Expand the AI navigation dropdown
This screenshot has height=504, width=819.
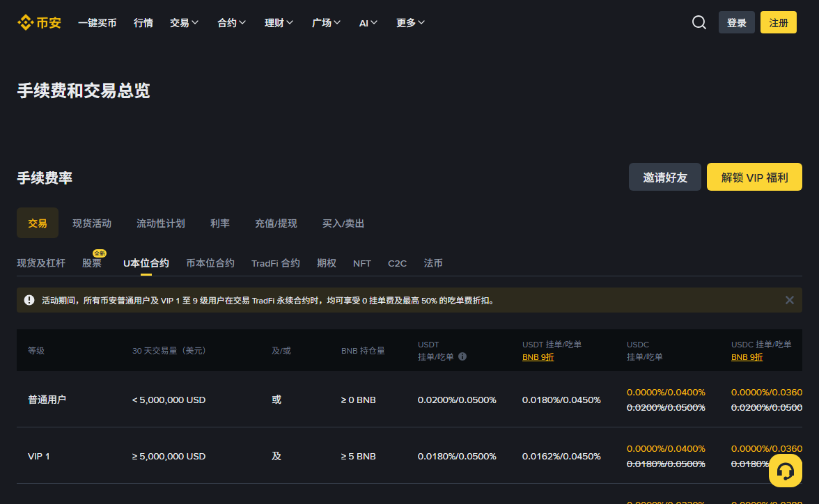pos(368,23)
